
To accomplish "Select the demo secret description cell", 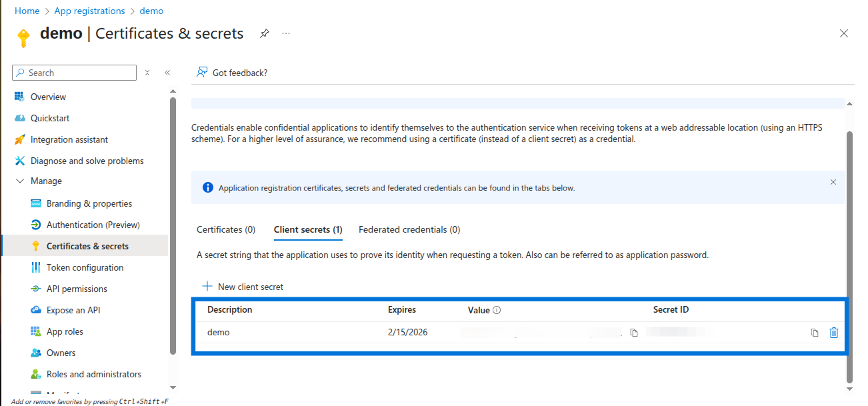I will tap(218, 332).
